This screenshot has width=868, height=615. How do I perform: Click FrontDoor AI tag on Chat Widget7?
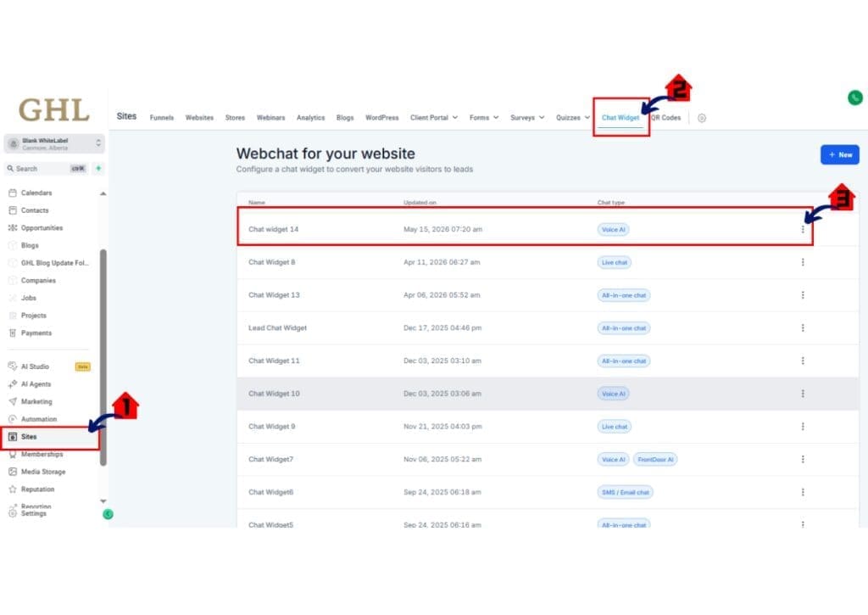(655, 459)
